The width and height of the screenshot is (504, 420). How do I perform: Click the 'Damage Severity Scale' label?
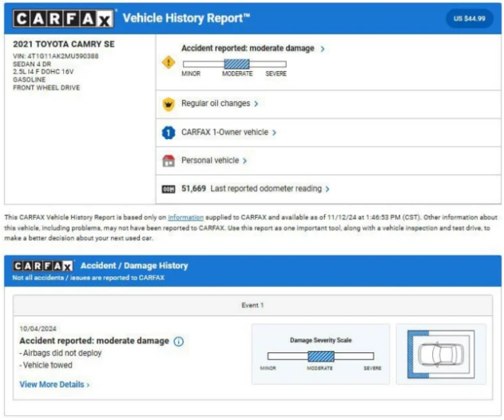[x=321, y=340]
